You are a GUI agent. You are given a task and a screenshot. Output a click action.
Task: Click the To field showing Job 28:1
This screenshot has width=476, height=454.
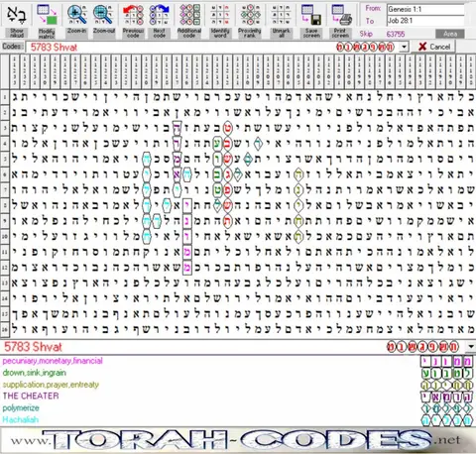coord(425,21)
